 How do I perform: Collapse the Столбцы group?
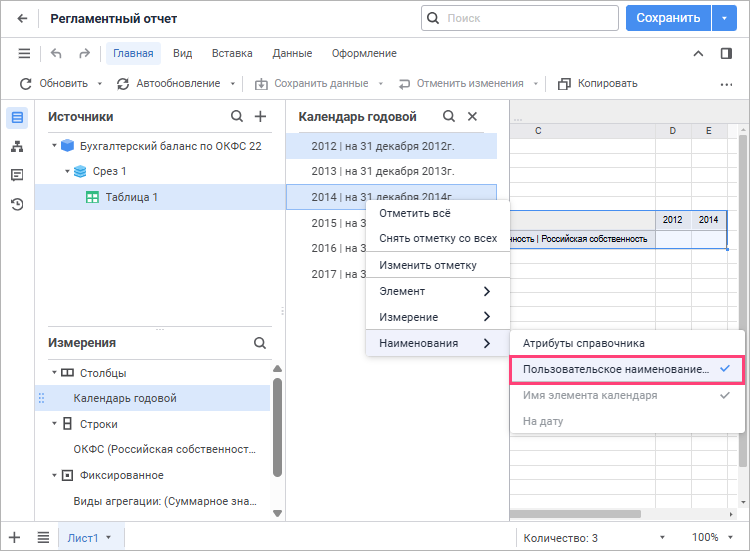click(x=54, y=372)
